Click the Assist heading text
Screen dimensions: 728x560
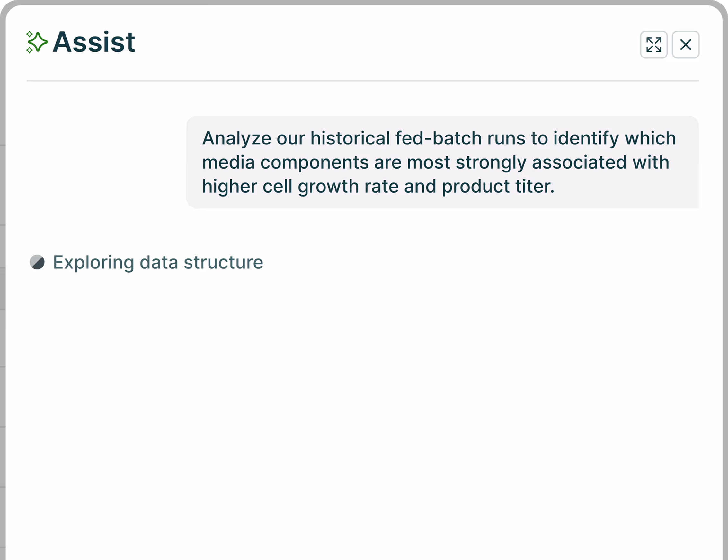pos(94,42)
